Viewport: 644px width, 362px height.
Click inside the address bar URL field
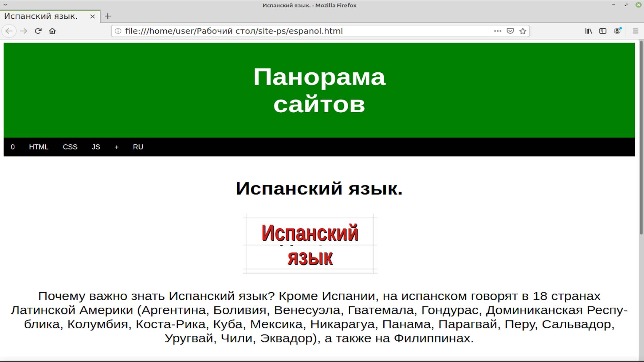pos(268,31)
